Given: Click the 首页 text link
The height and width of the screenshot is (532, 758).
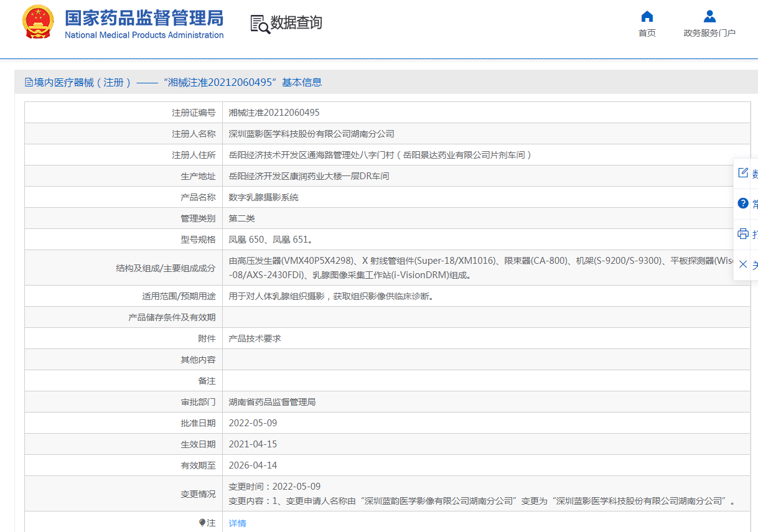Looking at the screenshot, I should 647,33.
